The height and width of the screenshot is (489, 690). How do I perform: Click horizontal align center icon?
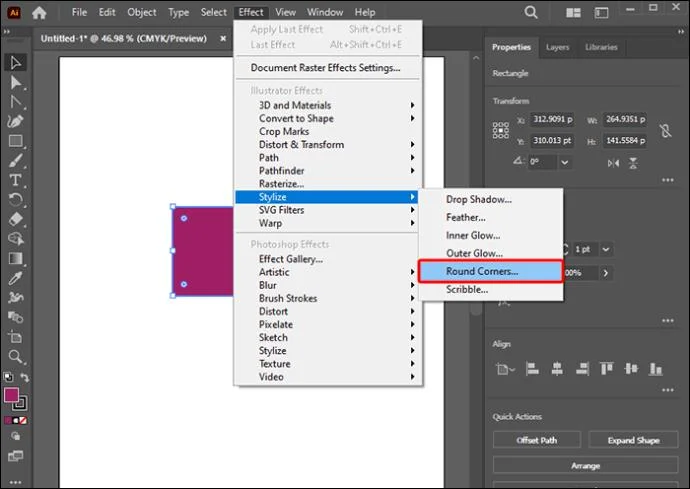557,368
